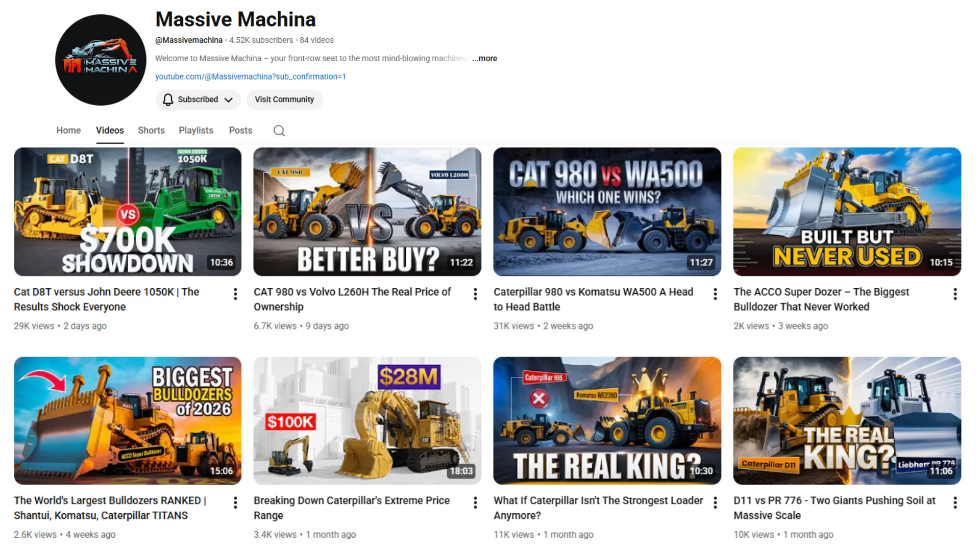
Task: Click the 10K views • 1 month ago text
Action: pos(783,535)
